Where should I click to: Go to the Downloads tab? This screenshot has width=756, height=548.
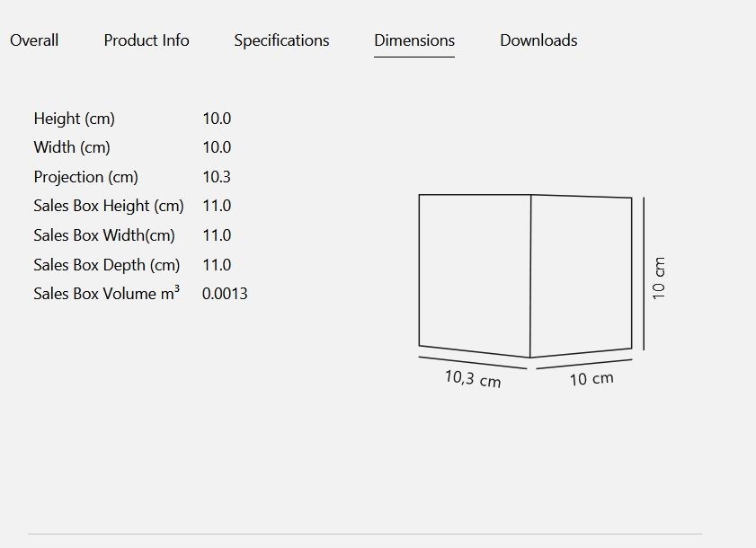[538, 40]
